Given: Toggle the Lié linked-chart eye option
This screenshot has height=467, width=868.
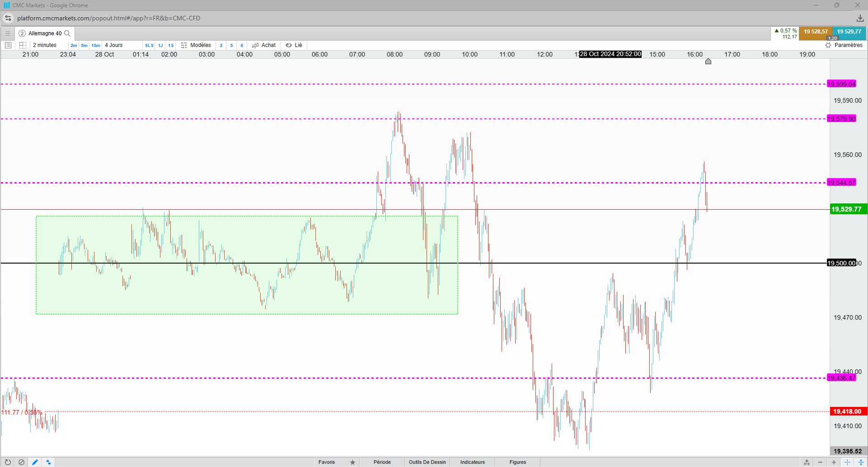Looking at the screenshot, I should tap(294, 45).
